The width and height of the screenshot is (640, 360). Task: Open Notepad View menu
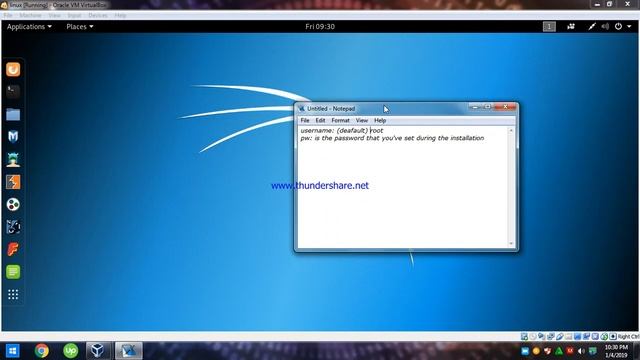(362, 120)
